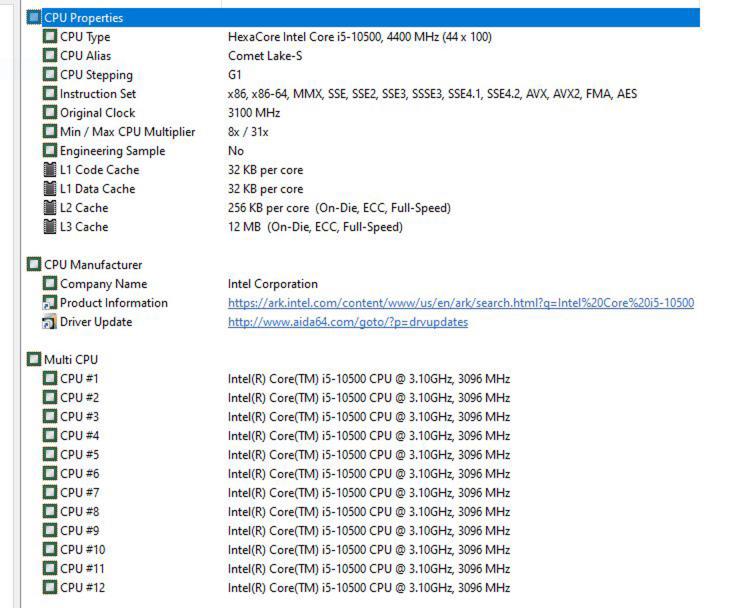Select the Driver Update label
This screenshot has width=744, height=608.
pyautogui.click(x=96, y=322)
